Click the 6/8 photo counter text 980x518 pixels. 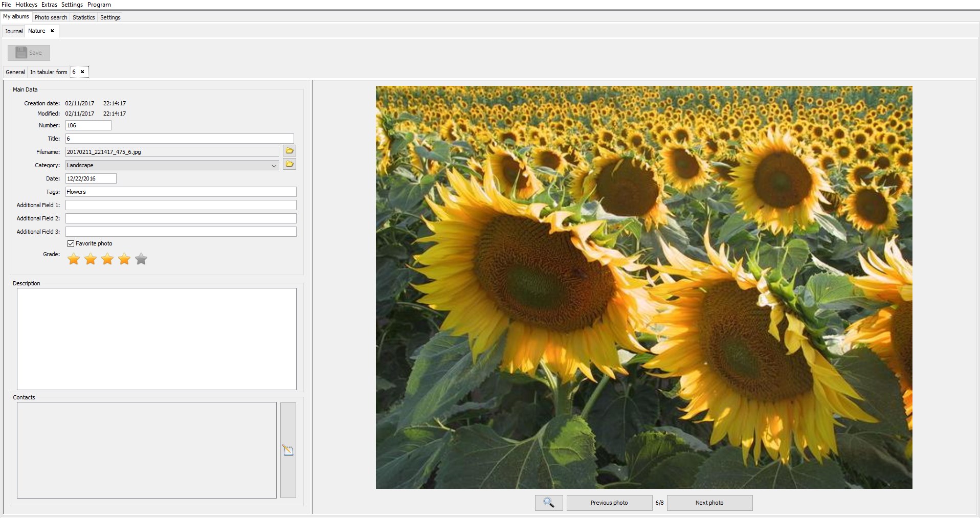pos(659,503)
